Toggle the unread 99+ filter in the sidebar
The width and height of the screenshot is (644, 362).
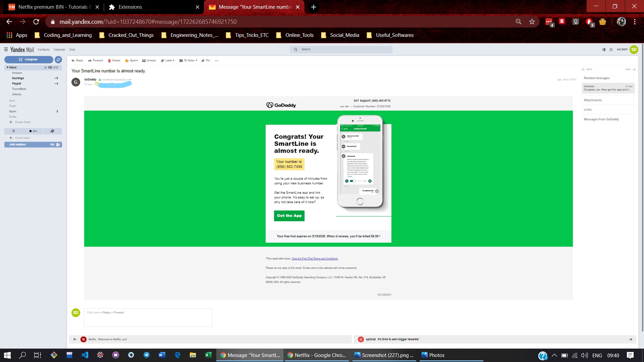[33, 131]
